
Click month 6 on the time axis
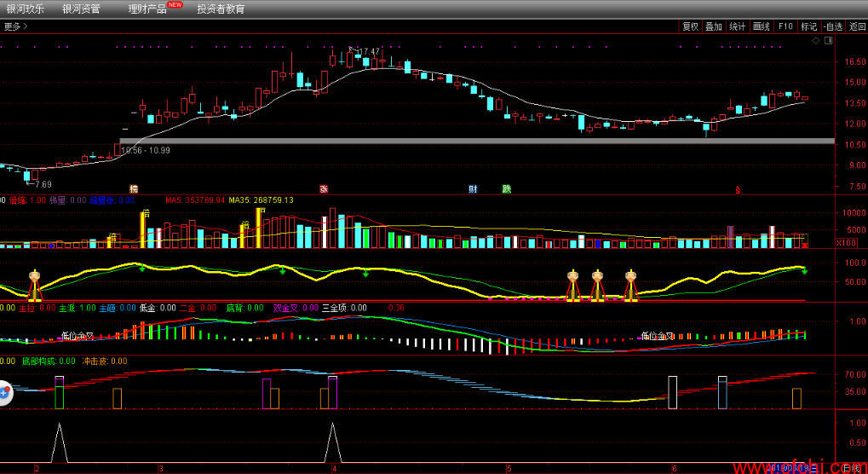[x=674, y=469]
